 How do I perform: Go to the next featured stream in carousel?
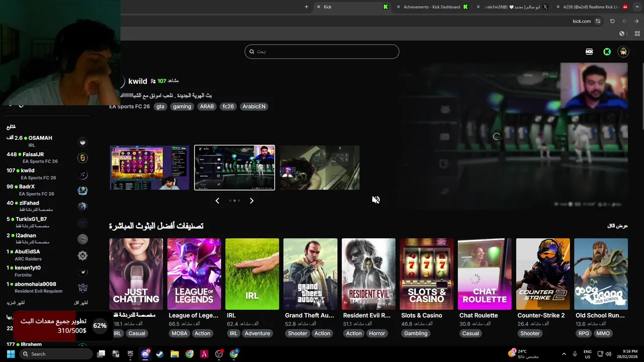coord(252,201)
